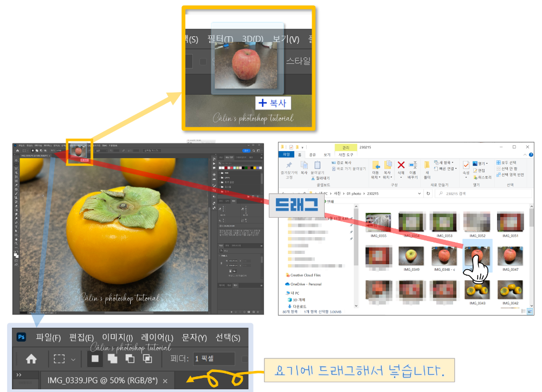Open the 편집(E) menu in Photoshop
This screenshot has height=392, width=542.
tap(81, 337)
